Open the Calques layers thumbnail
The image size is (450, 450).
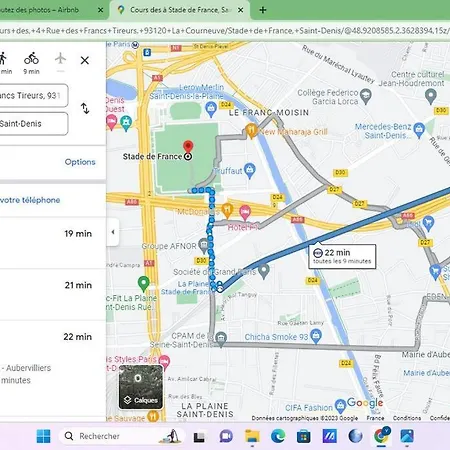click(x=141, y=387)
